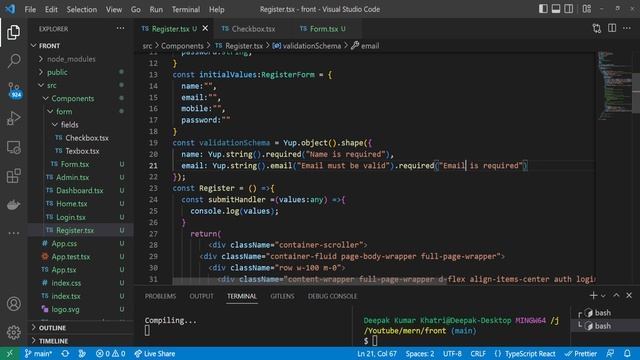Open the Selection menu
The width and height of the screenshot is (640, 360).
pyautogui.click(x=82, y=9)
